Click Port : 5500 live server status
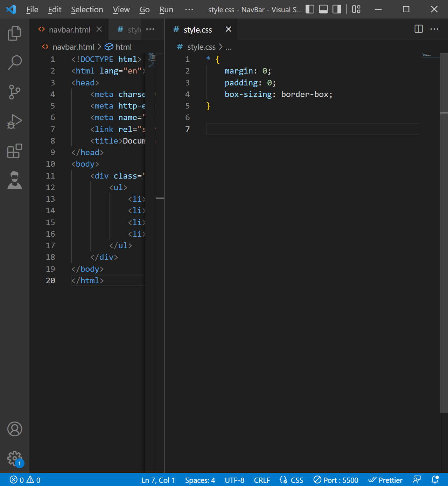Viewport: 448px width, 486px height. point(336,480)
